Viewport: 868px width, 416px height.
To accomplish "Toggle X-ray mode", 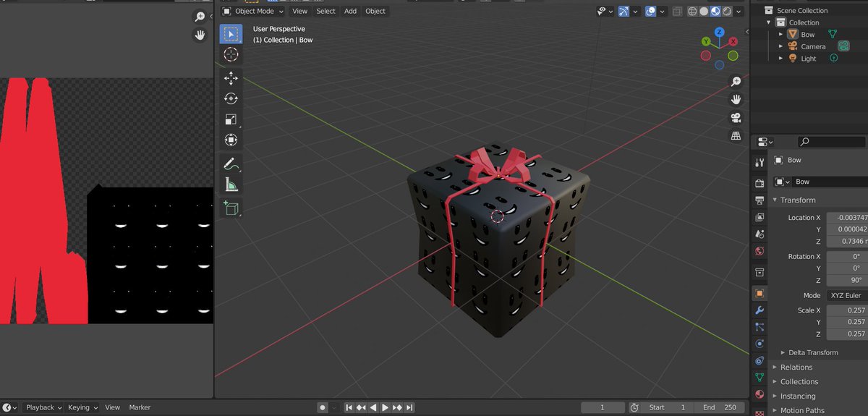I will point(677,11).
